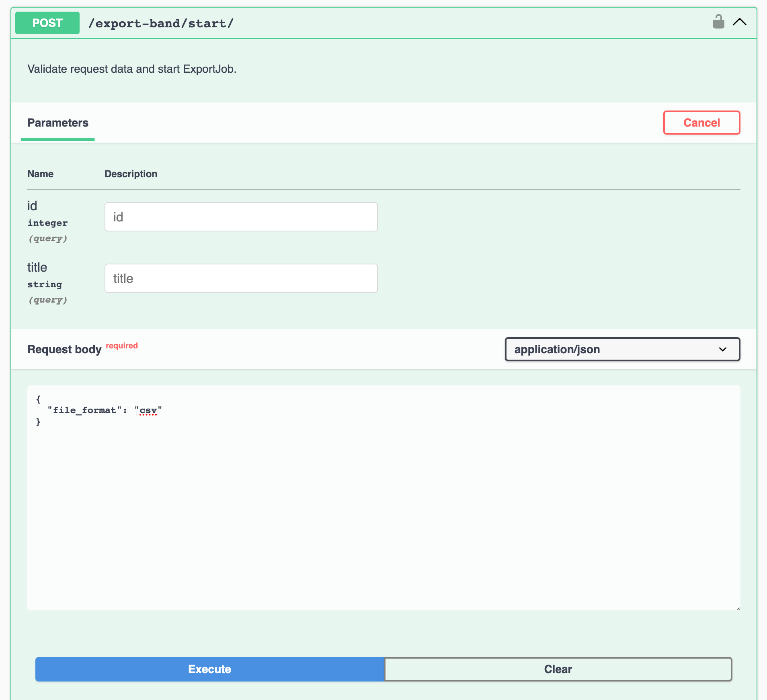Screen dimensions: 767x700
Task: Open the application/json media type dropdown
Action: [x=621, y=349]
